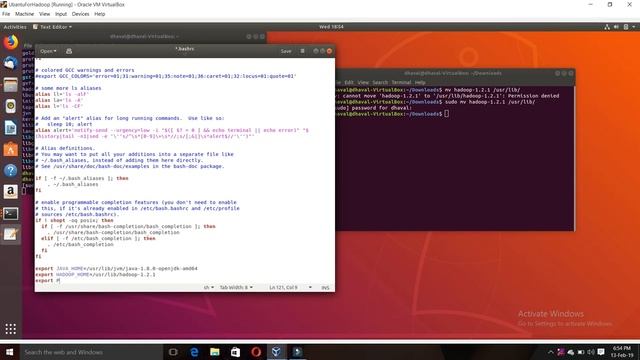This screenshot has height=360, width=640.
Task: Click the volume icon in Ubuntu top bar
Action: click(x=616, y=27)
